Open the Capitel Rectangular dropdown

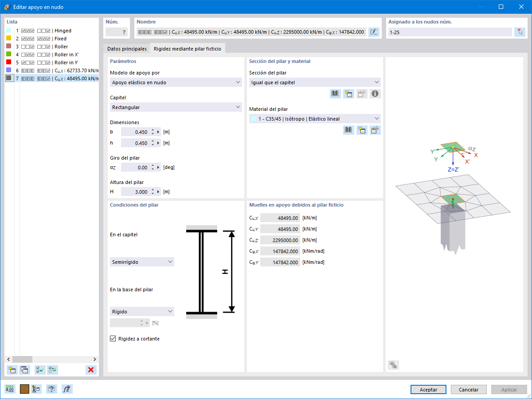[x=176, y=107]
